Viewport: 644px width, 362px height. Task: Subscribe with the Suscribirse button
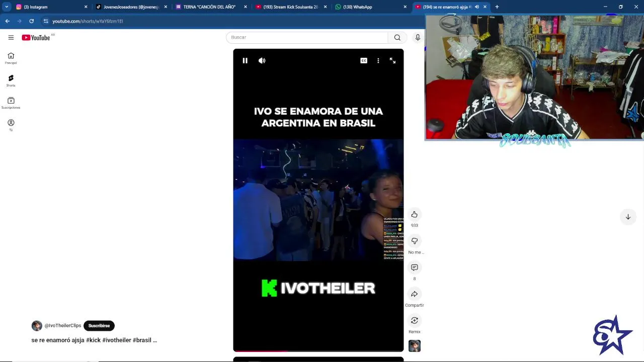click(99, 326)
